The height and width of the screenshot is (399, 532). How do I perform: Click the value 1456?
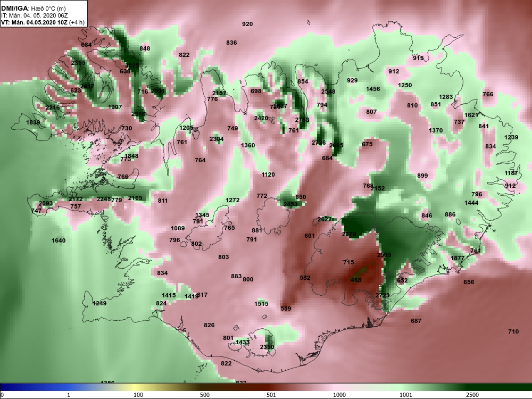coord(373,89)
